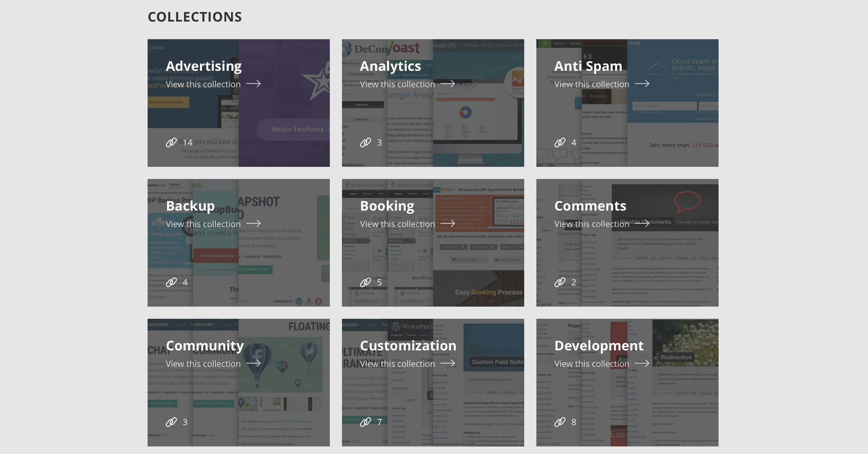Click the chain icon showing 2 on Comments
Image resolution: width=868 pixels, height=454 pixels.
tap(560, 282)
